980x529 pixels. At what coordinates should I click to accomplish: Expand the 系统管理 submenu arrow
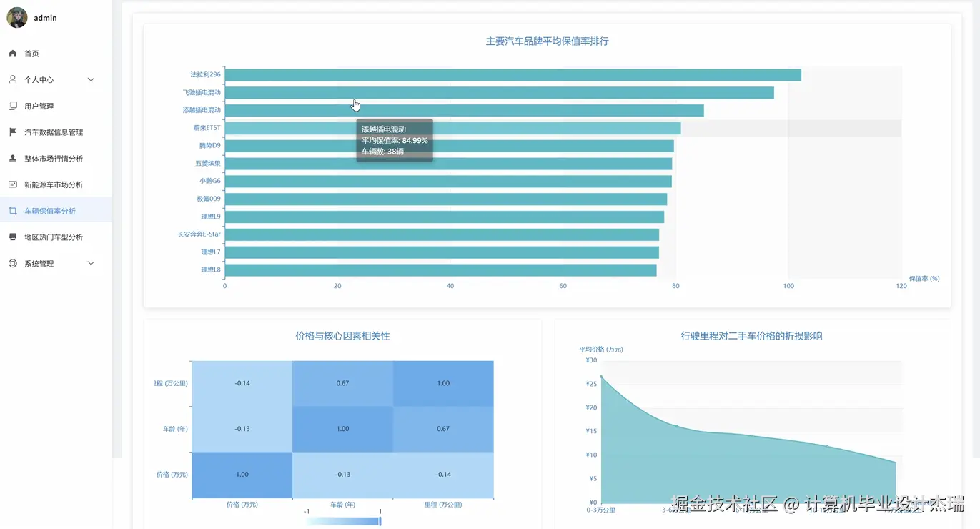91,263
